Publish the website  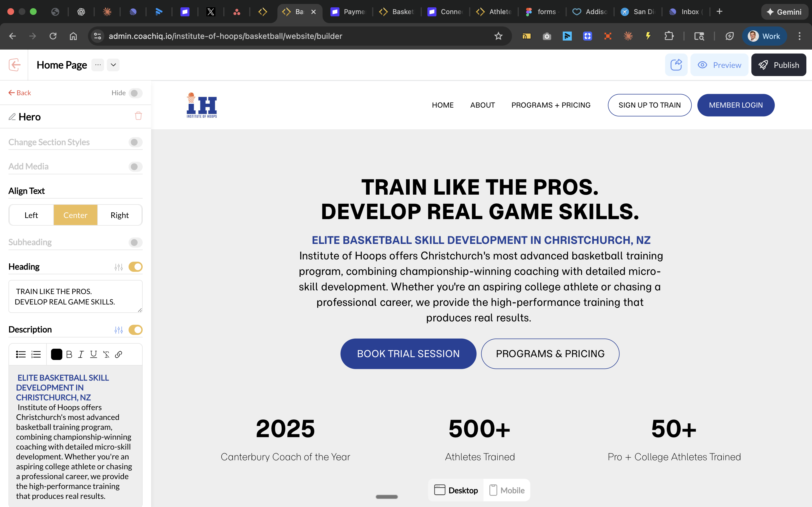[779, 65]
